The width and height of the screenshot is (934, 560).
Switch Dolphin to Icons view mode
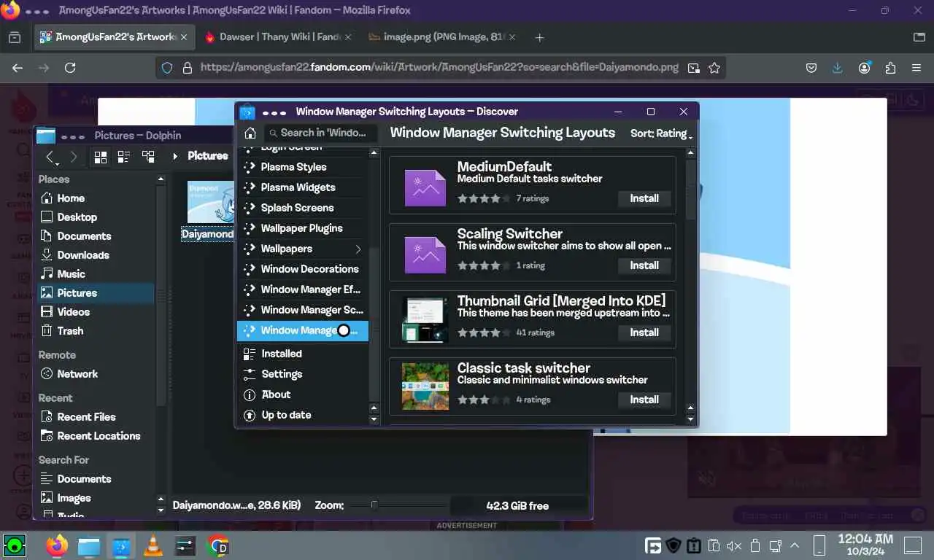coord(101,157)
